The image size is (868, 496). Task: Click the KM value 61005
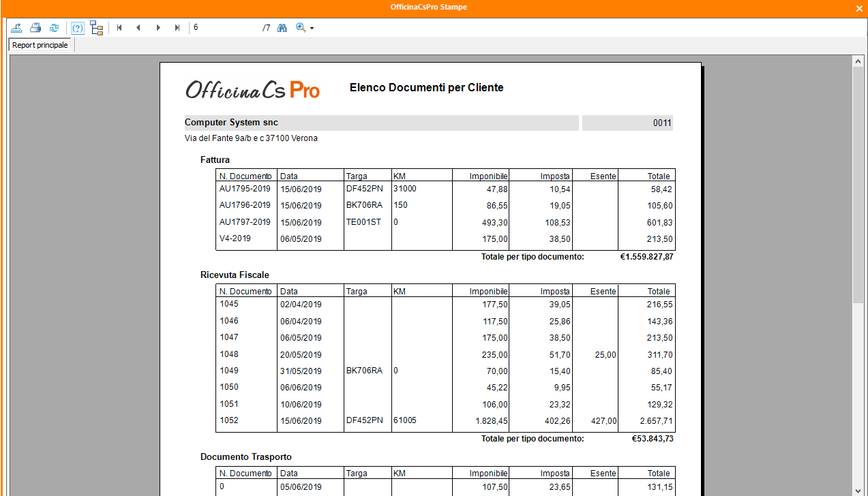[x=405, y=420]
